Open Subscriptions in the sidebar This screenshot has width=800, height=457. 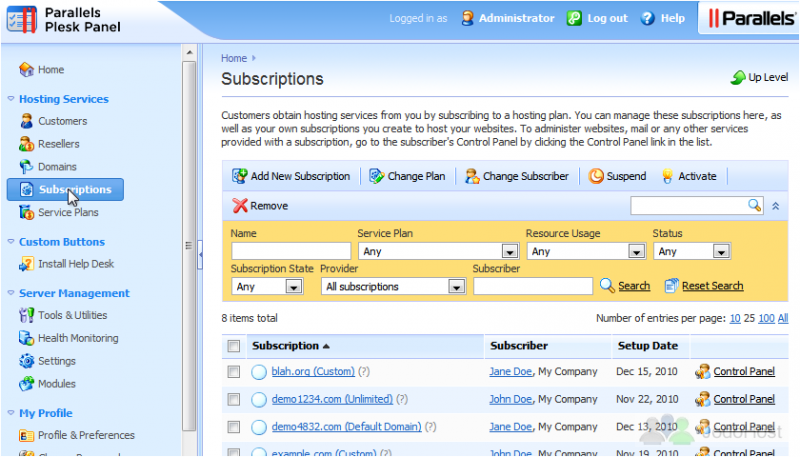pyautogui.click(x=65, y=189)
